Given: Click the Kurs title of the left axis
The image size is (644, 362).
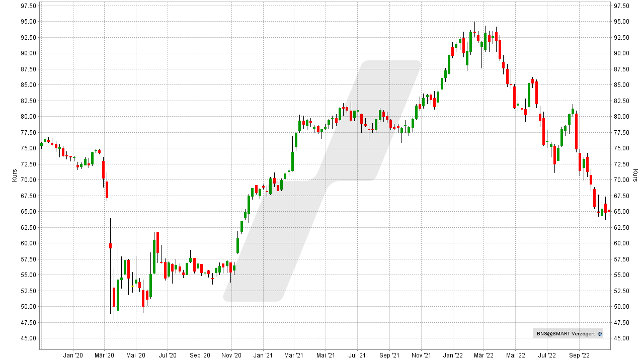Looking at the screenshot, I should pyautogui.click(x=15, y=175).
